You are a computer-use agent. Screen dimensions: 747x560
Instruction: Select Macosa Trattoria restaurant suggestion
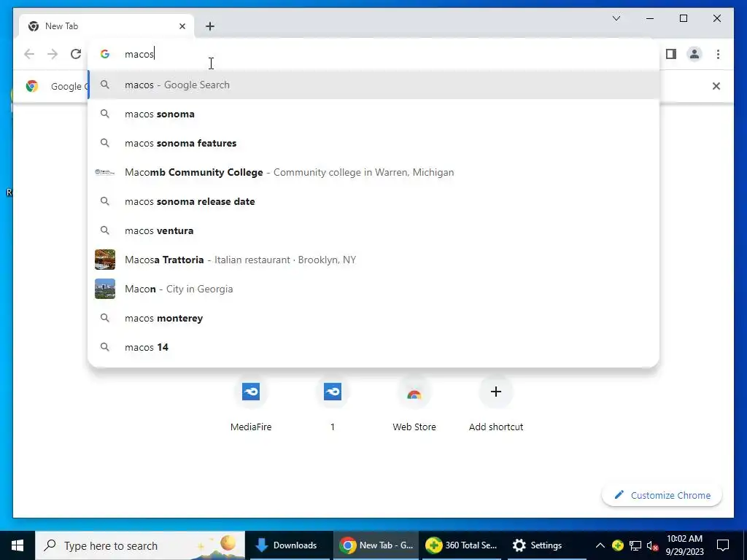373,260
